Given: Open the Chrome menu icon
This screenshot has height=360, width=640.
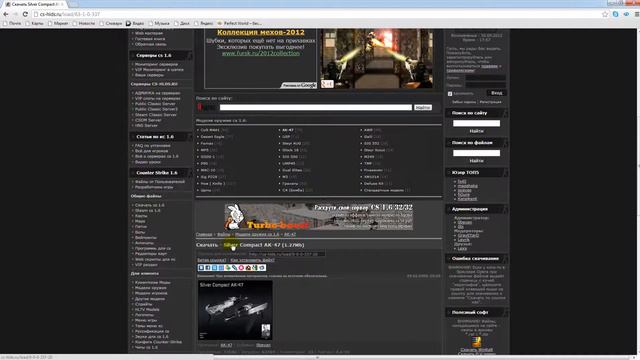Looking at the screenshot, I should (636, 14).
